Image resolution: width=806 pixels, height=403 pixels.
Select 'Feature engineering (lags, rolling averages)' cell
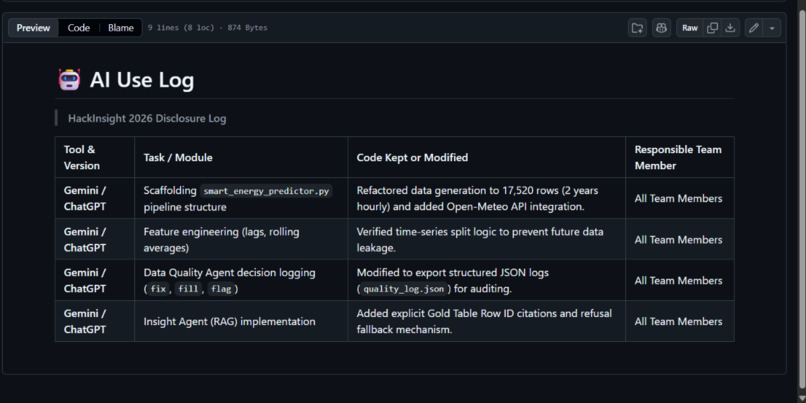point(241,240)
